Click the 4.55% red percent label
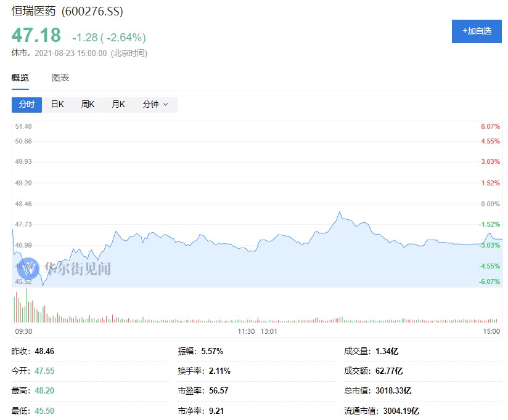The width and height of the screenshot is (508, 420). (490, 141)
